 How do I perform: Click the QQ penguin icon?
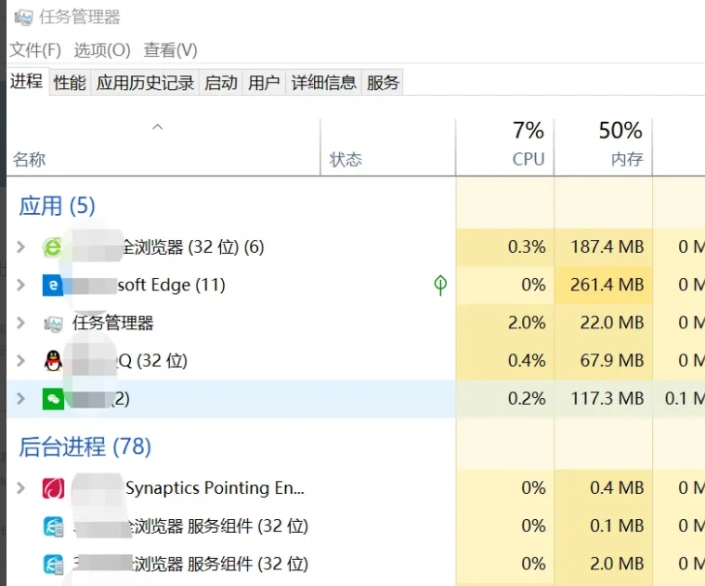click(x=52, y=361)
